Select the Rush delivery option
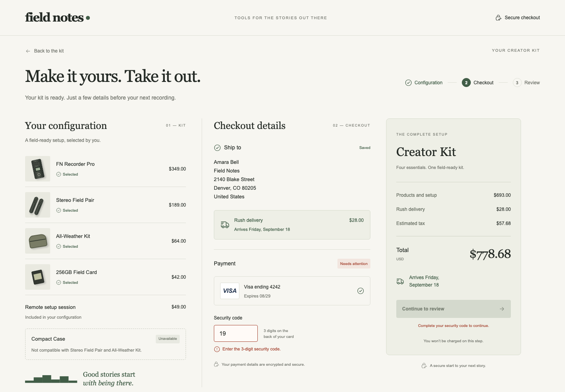 292,225
